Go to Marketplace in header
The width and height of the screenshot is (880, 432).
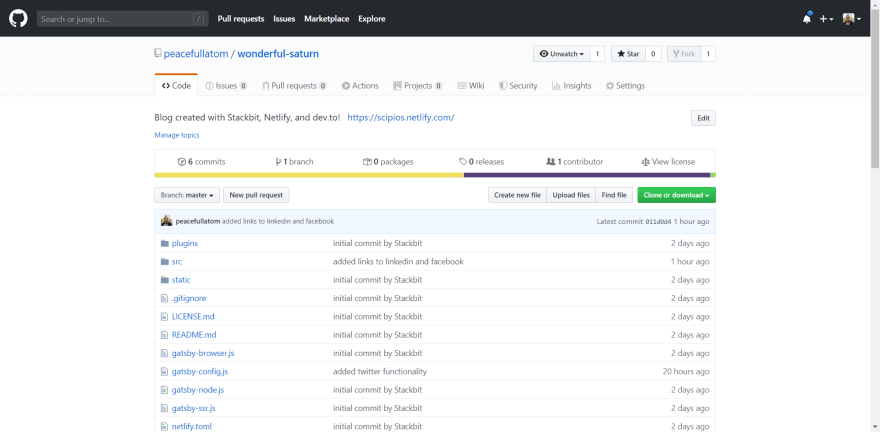click(327, 19)
